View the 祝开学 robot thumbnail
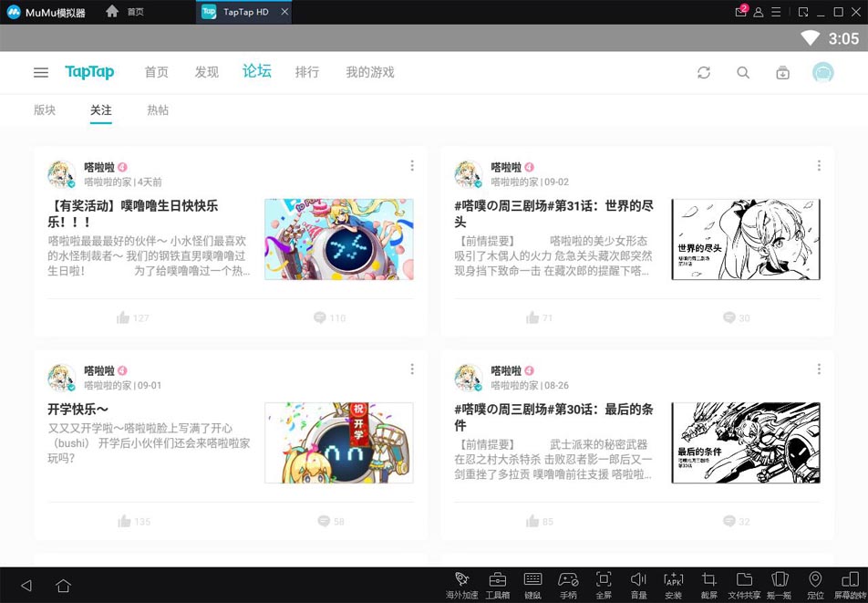The width and height of the screenshot is (868, 603). click(x=339, y=442)
